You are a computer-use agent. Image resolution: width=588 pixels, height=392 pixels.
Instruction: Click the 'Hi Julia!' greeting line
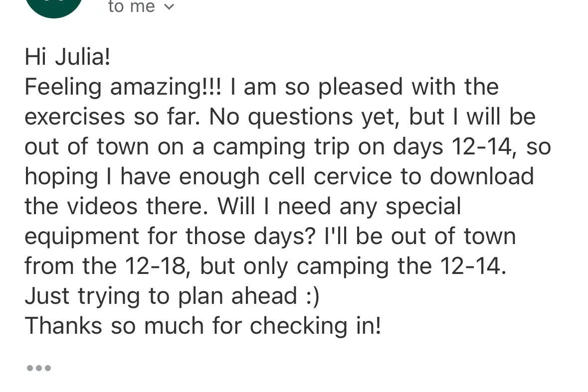pyautogui.click(x=67, y=57)
